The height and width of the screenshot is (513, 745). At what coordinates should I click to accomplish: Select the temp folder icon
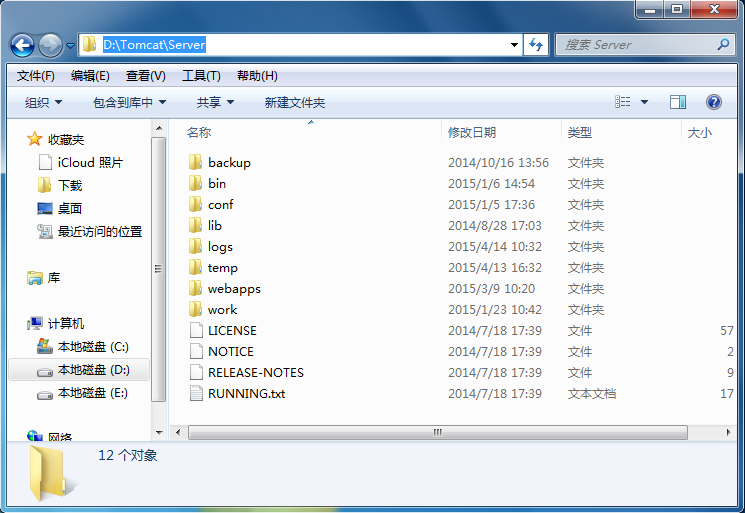pyautogui.click(x=195, y=267)
